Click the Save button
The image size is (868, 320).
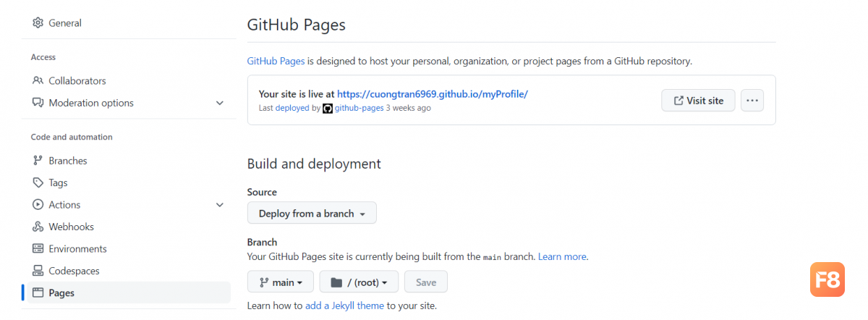[426, 282]
